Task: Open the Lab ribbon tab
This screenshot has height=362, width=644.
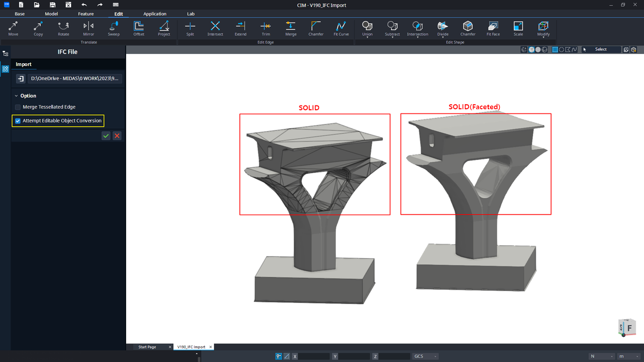Action: pos(191,14)
